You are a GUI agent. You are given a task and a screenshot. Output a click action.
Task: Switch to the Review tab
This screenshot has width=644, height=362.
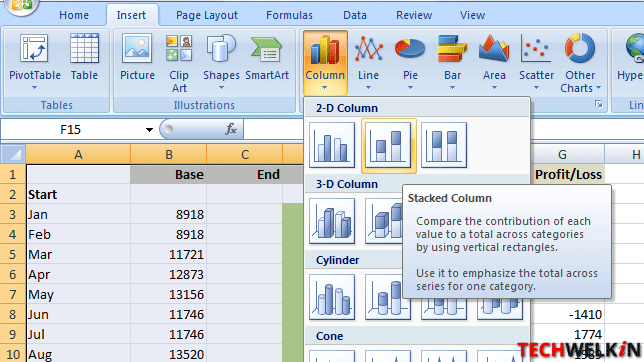[x=414, y=15]
